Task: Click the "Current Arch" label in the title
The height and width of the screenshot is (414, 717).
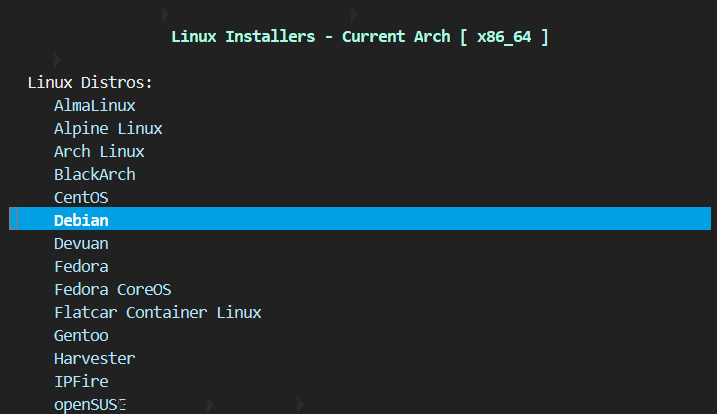Action: [x=397, y=36]
